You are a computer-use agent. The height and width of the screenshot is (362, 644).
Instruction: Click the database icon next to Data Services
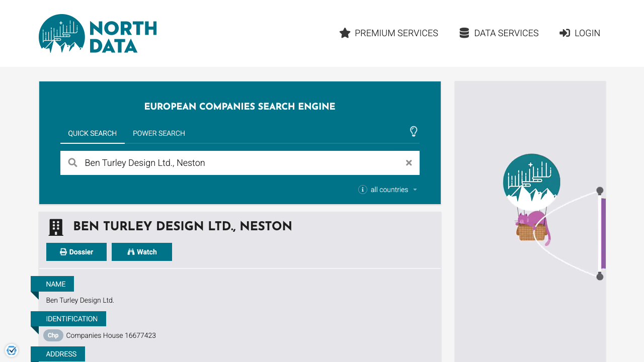pos(463,32)
